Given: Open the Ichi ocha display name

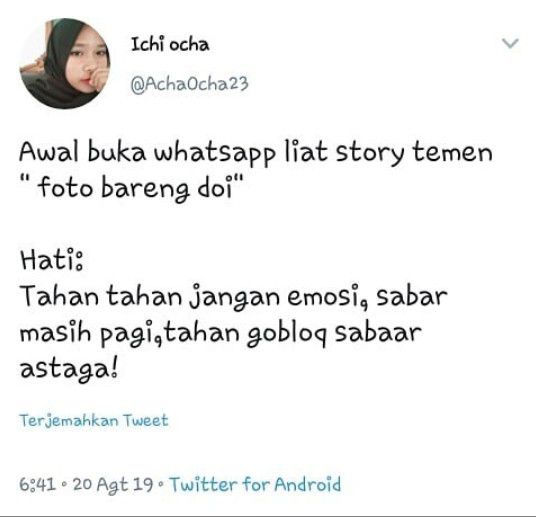Looking at the screenshot, I should coord(170,44).
